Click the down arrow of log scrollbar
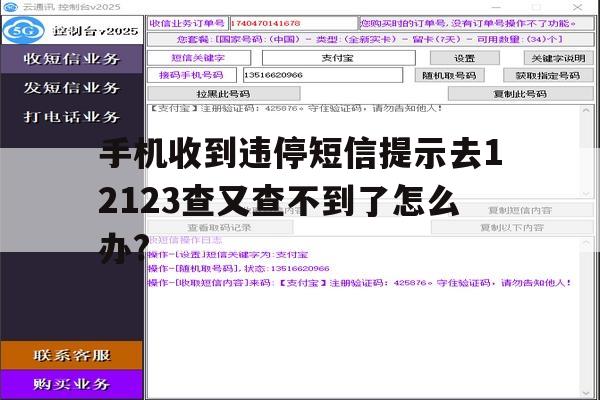Image resolution: width=600 pixels, height=400 pixels. 586,393
